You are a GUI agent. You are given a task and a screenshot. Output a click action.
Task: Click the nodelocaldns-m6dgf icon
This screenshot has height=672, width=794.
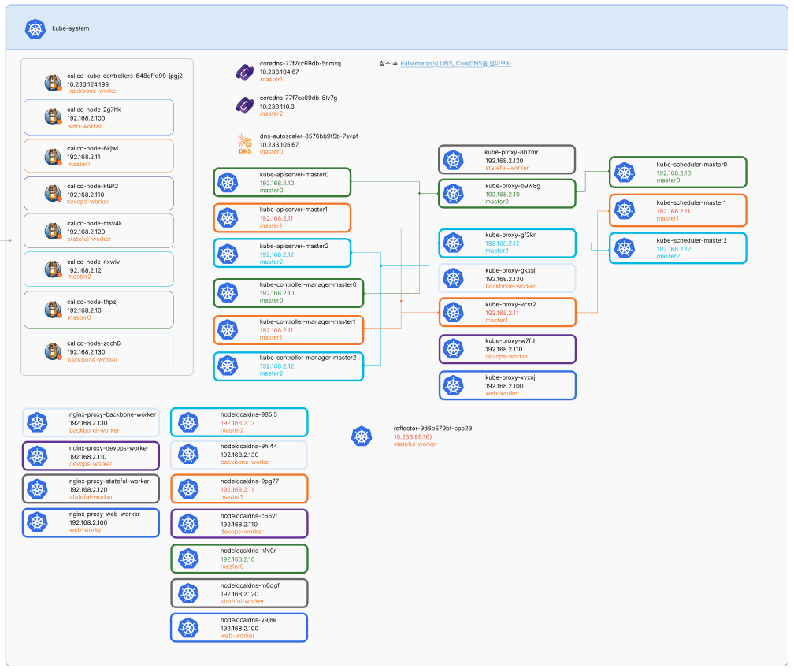188,593
